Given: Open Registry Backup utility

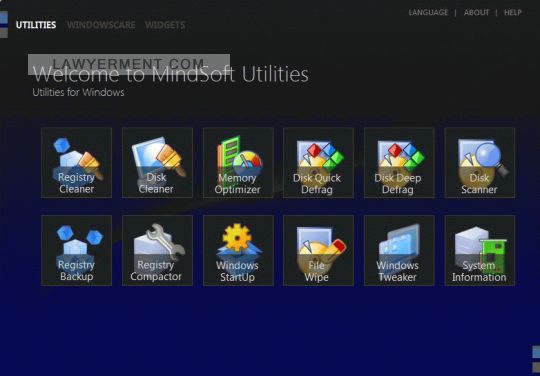Looking at the screenshot, I should pos(76,250).
